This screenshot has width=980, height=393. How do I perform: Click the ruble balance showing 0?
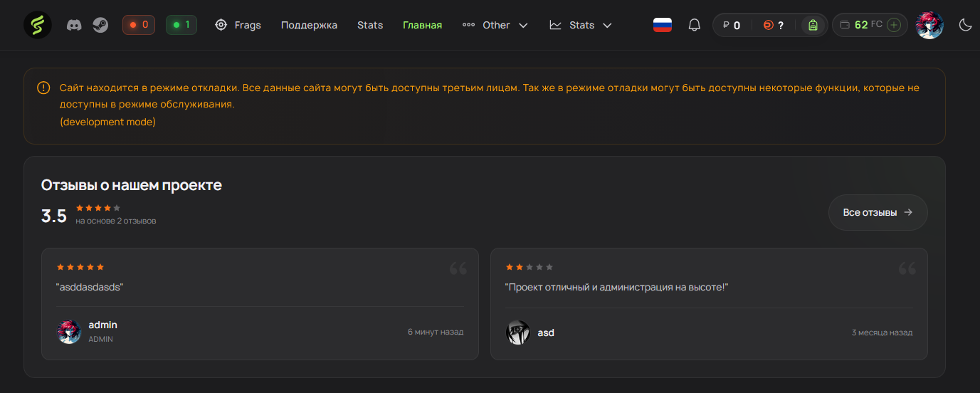(x=732, y=25)
